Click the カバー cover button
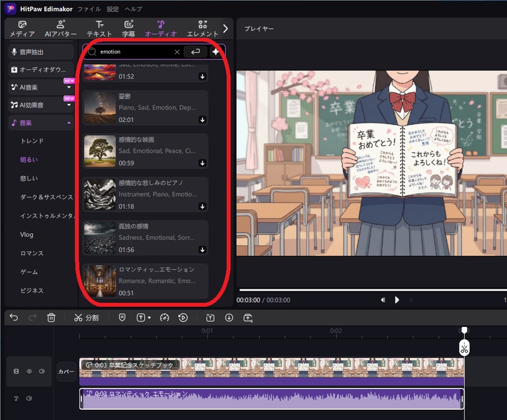Image resolution: width=507 pixels, height=420 pixels. coord(66,371)
